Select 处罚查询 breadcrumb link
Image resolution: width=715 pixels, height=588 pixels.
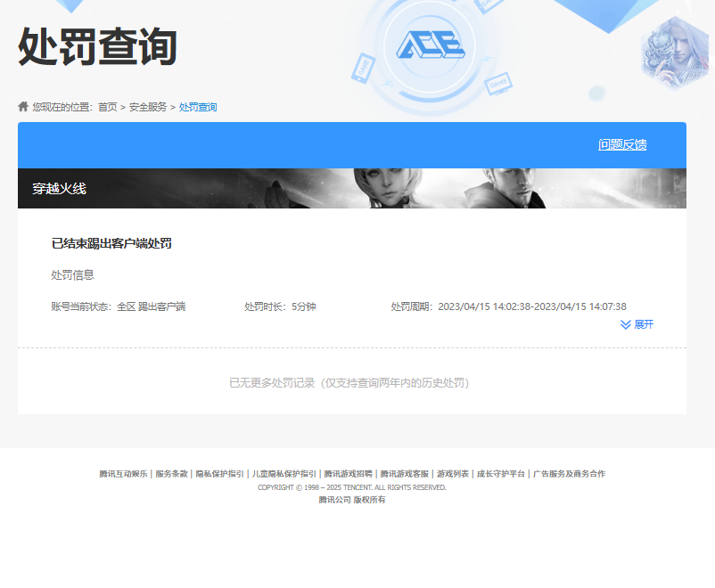tap(198, 107)
